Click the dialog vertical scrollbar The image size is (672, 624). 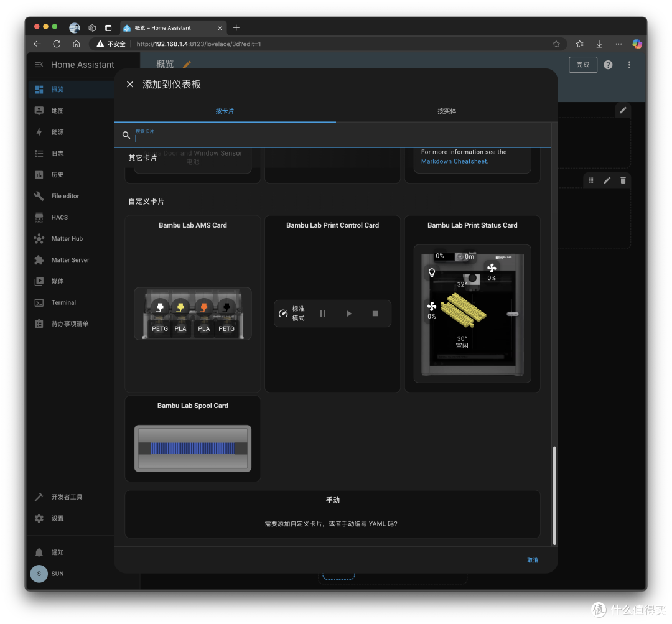click(554, 495)
